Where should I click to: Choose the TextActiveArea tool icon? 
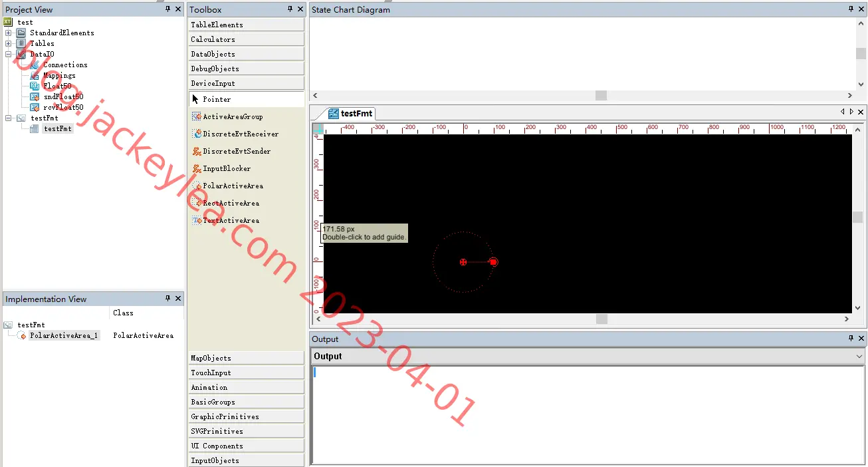(x=197, y=220)
